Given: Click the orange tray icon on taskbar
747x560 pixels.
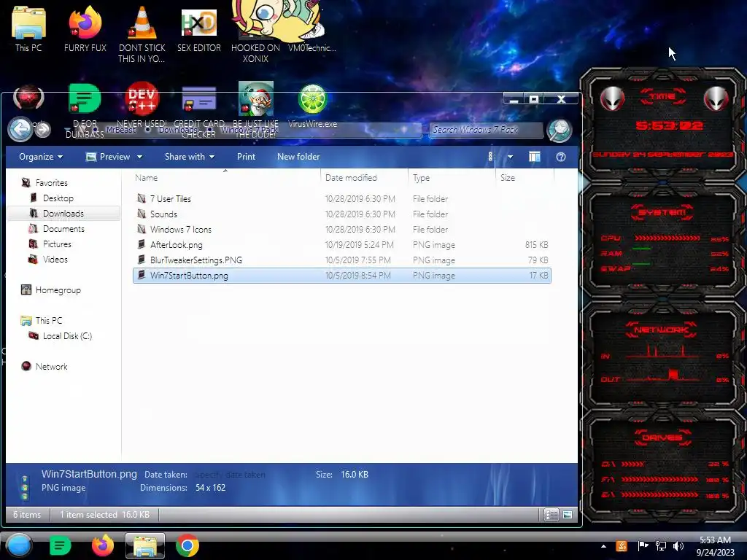Looking at the screenshot, I should (622, 546).
